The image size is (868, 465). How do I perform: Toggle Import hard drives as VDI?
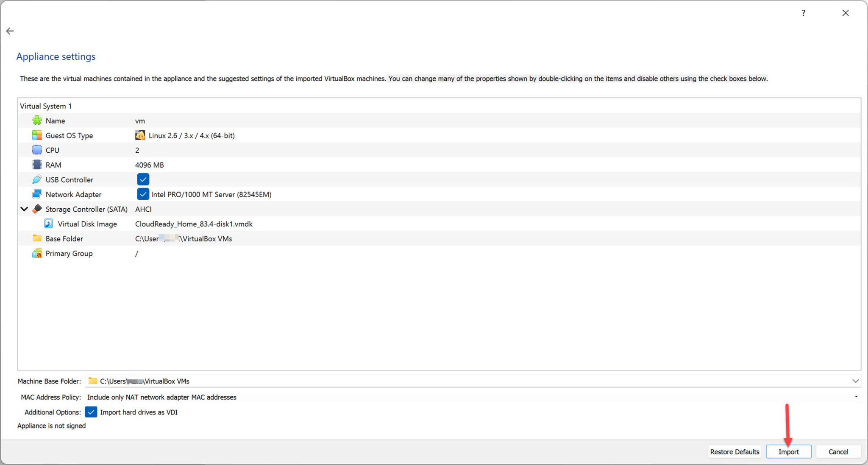(x=91, y=412)
